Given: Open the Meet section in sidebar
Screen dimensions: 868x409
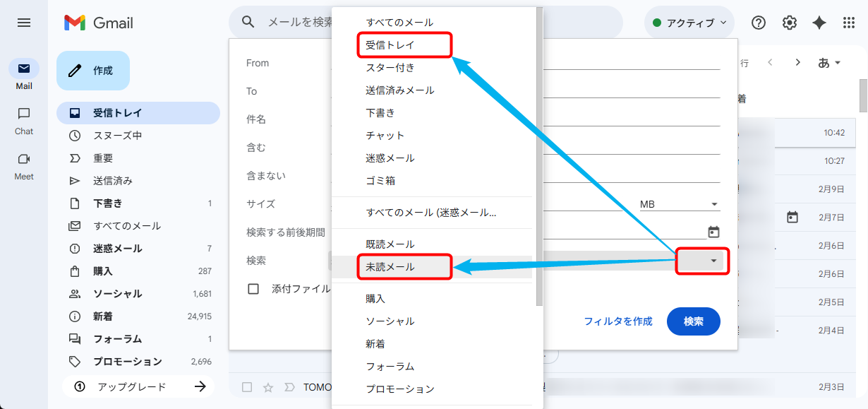Looking at the screenshot, I should [24, 165].
